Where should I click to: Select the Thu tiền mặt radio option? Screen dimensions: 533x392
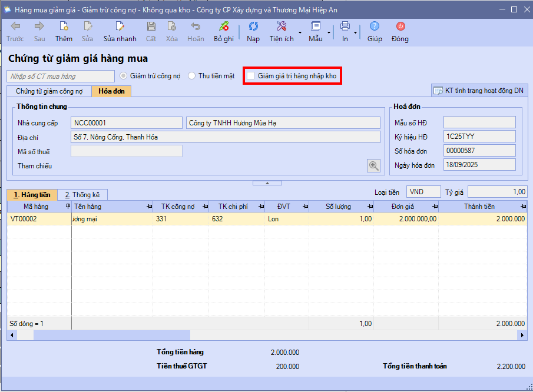(x=192, y=76)
